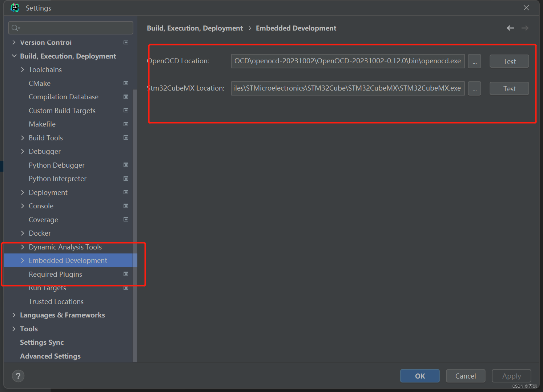The height and width of the screenshot is (392, 543).
Task: Expand the Tools section
Action: click(x=14, y=329)
